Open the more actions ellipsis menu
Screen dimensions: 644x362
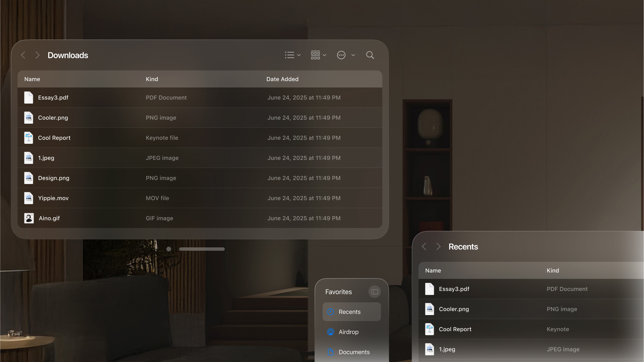(x=342, y=55)
